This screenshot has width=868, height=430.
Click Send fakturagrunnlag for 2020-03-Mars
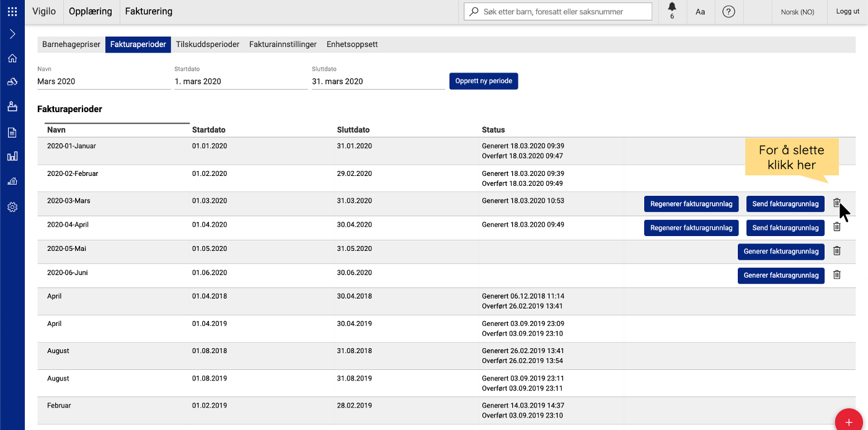[x=785, y=204]
